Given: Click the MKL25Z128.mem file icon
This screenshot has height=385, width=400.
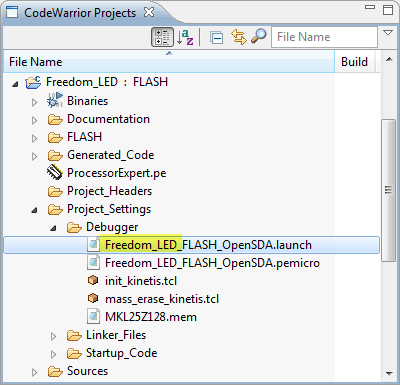Looking at the screenshot, I should click(x=93, y=316).
